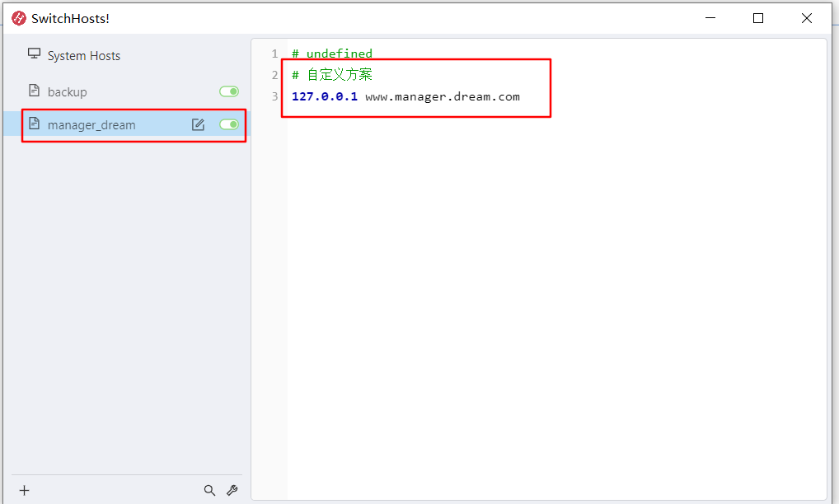Maximize the SwitchHosts! window
839x504 pixels.
(x=758, y=18)
